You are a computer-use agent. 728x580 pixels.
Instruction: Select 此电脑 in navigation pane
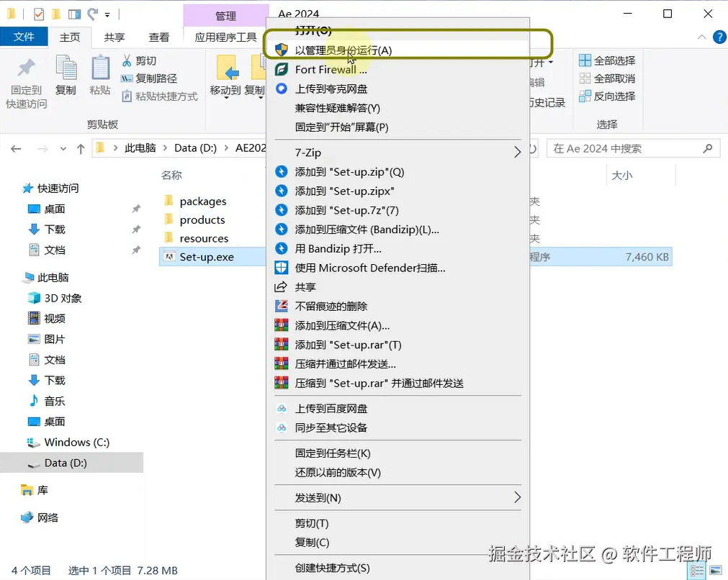click(x=53, y=278)
